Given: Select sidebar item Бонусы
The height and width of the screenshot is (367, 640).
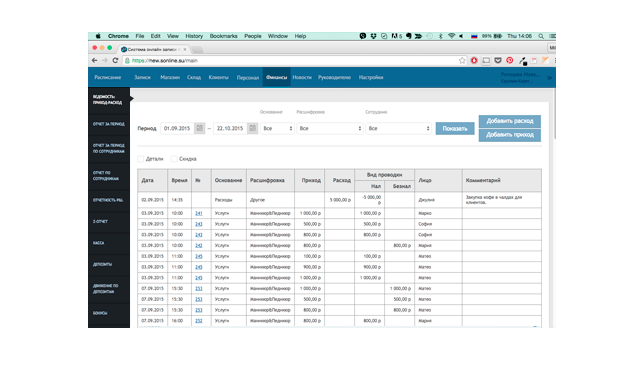Looking at the screenshot, I should [109, 313].
